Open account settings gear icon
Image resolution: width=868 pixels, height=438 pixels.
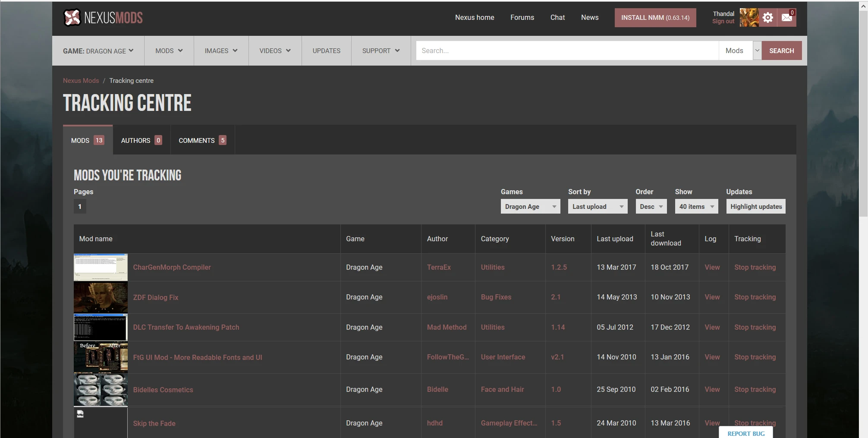tap(768, 18)
